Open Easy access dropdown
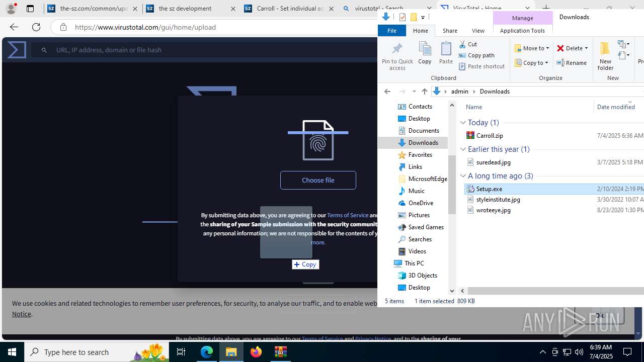This screenshot has height=362, width=644. (623, 55)
